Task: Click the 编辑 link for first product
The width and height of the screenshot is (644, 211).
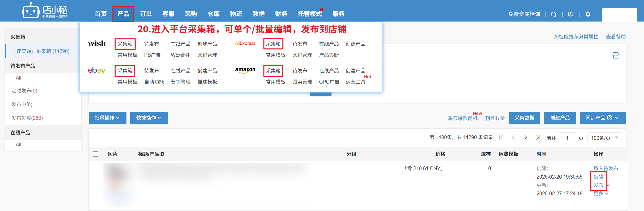Action: pyautogui.click(x=598, y=177)
